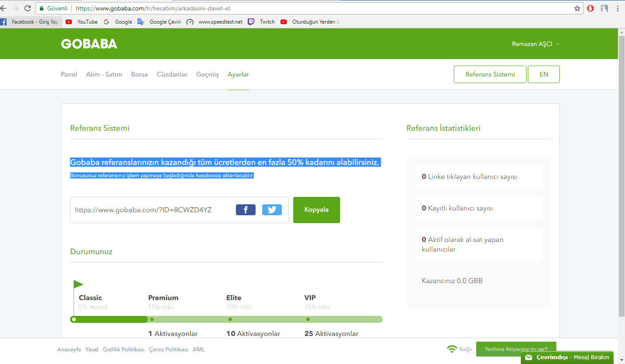The width and height of the screenshot is (625, 364).
Task: Click the Durumunuz heading
Action: pos(91,252)
